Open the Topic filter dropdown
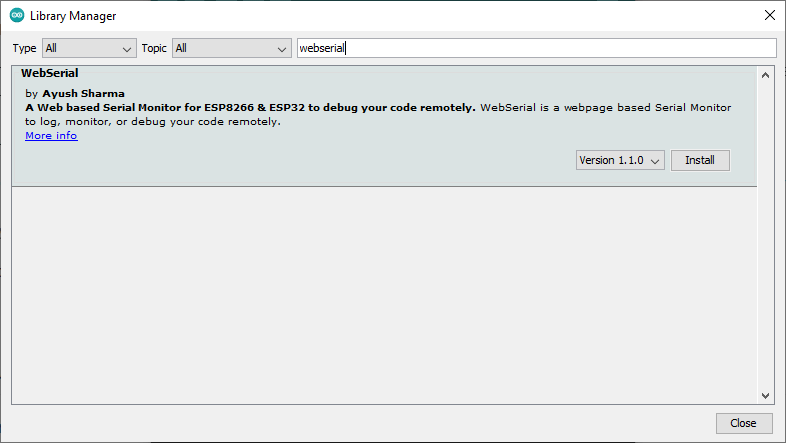Screen dimensions: 786x443 tap(230, 48)
